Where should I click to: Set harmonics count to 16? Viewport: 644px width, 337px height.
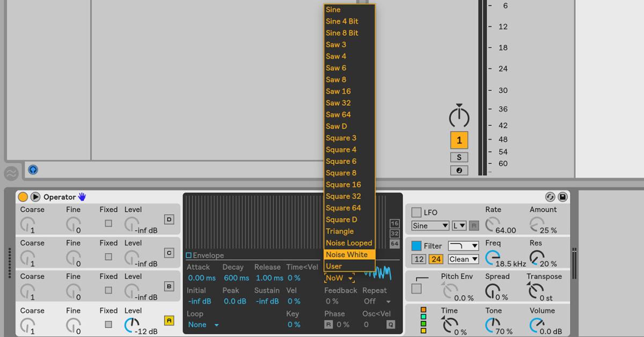click(x=395, y=223)
